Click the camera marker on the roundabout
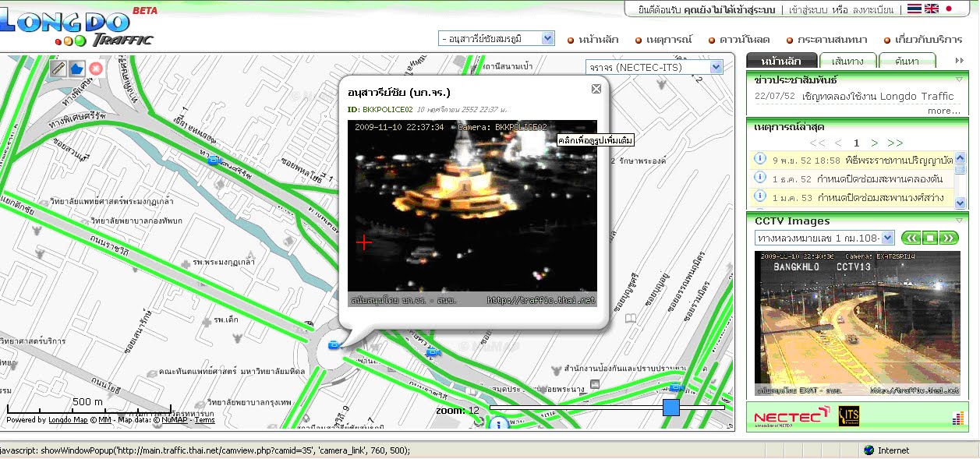The width and height of the screenshot is (980, 459). [x=334, y=344]
